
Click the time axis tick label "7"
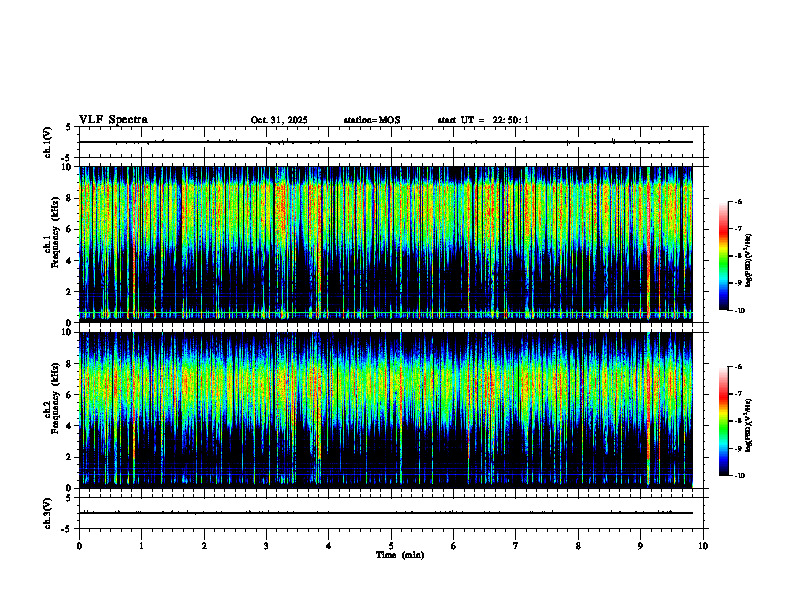coord(516,546)
